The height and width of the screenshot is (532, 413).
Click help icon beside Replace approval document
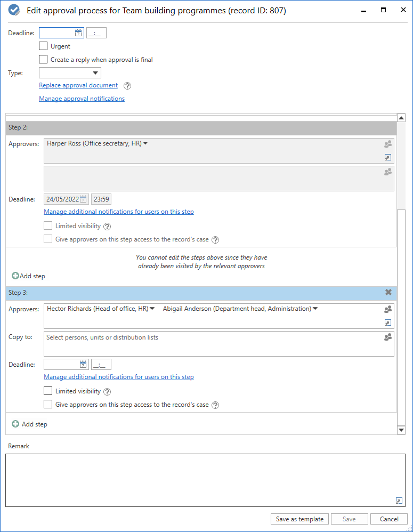(127, 86)
